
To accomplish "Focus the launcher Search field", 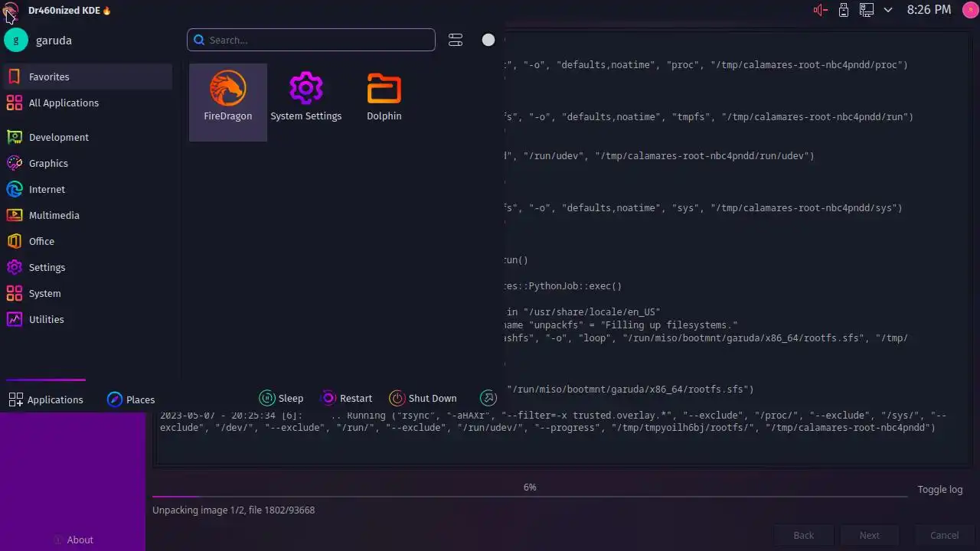I will coord(311,40).
